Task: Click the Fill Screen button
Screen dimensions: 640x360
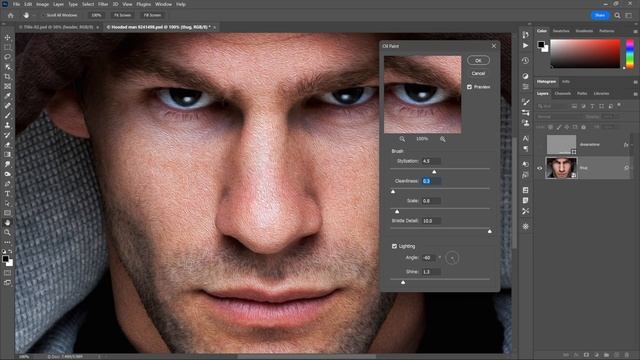Action: pyautogui.click(x=152, y=15)
